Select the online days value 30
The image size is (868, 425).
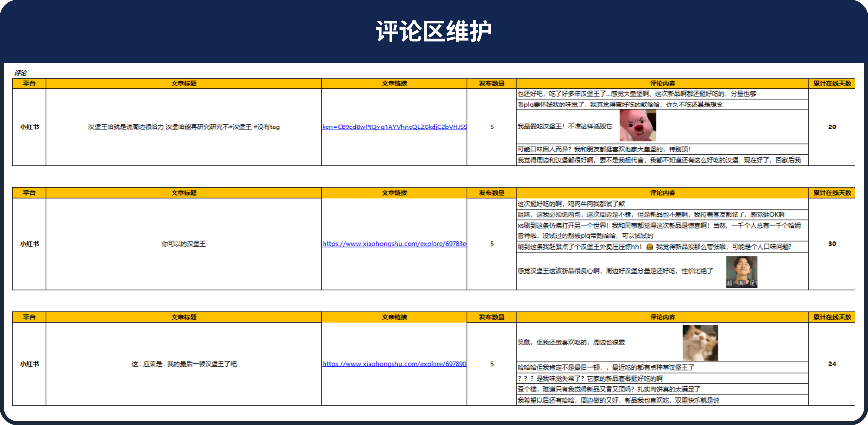832,244
